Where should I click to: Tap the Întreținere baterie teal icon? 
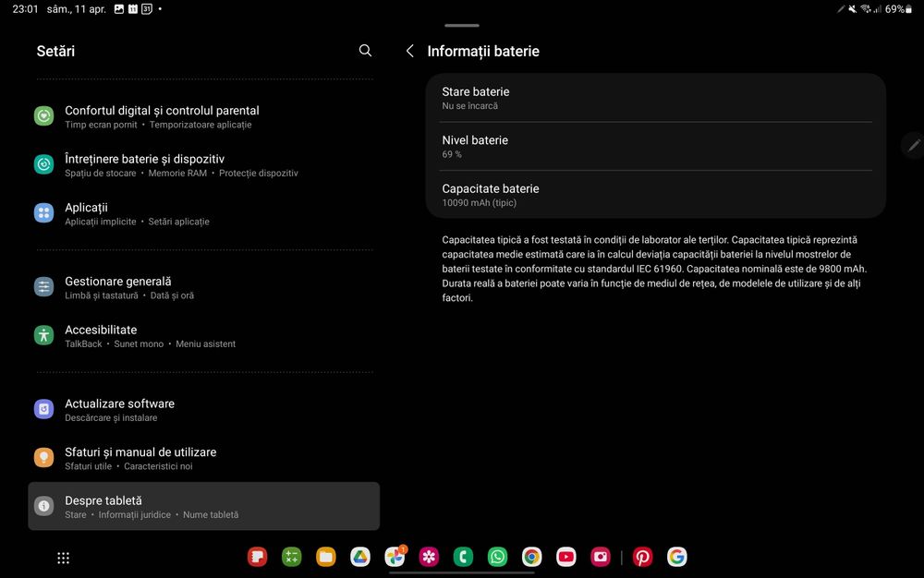[43, 164]
